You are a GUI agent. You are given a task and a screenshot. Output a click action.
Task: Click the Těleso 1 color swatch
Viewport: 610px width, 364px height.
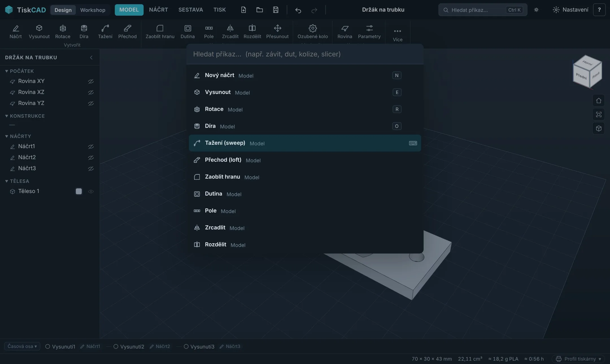point(79,191)
